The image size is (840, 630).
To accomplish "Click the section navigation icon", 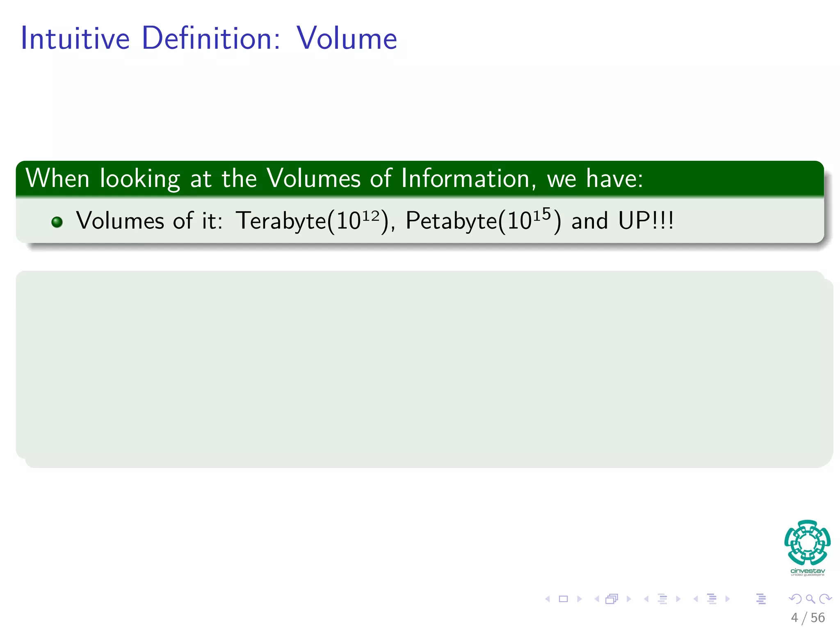I will click(x=712, y=599).
